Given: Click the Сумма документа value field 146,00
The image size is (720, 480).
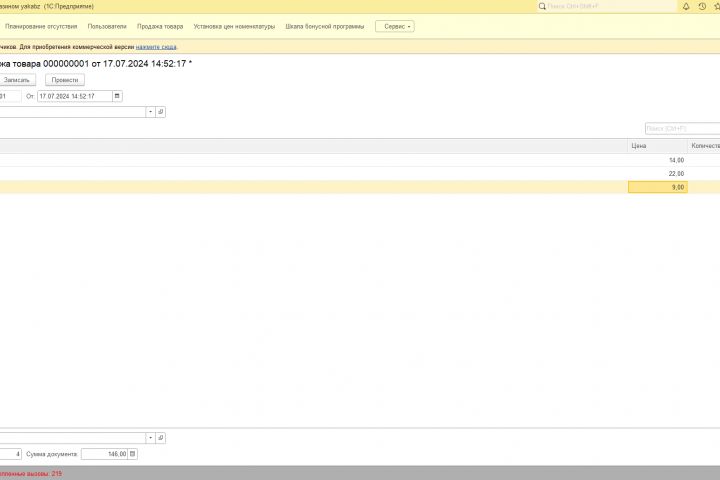Looking at the screenshot, I should [x=105, y=454].
